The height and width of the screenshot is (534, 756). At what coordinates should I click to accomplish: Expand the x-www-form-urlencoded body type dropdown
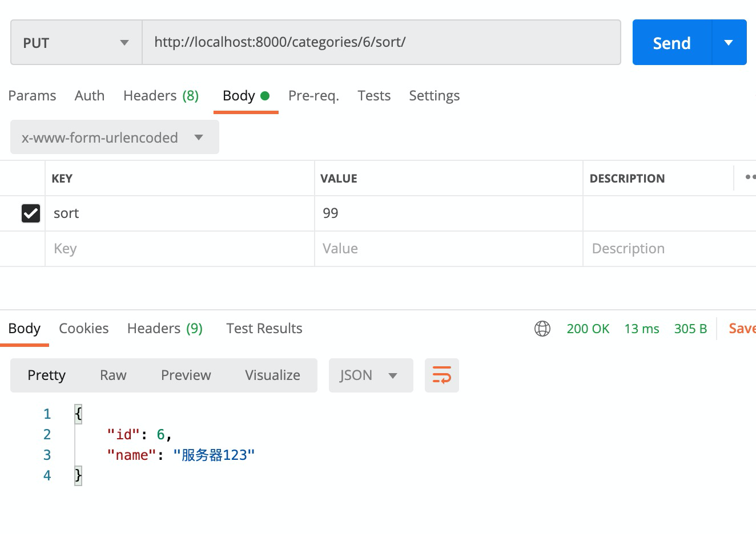click(114, 137)
